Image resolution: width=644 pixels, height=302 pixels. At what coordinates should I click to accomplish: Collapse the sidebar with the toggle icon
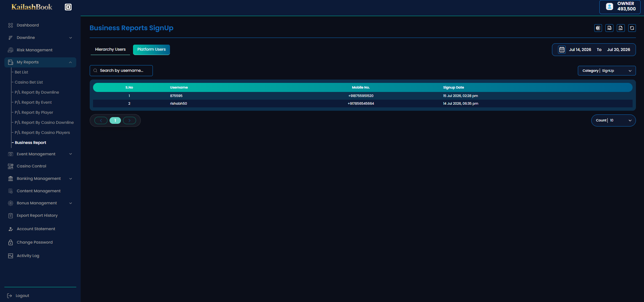click(68, 7)
